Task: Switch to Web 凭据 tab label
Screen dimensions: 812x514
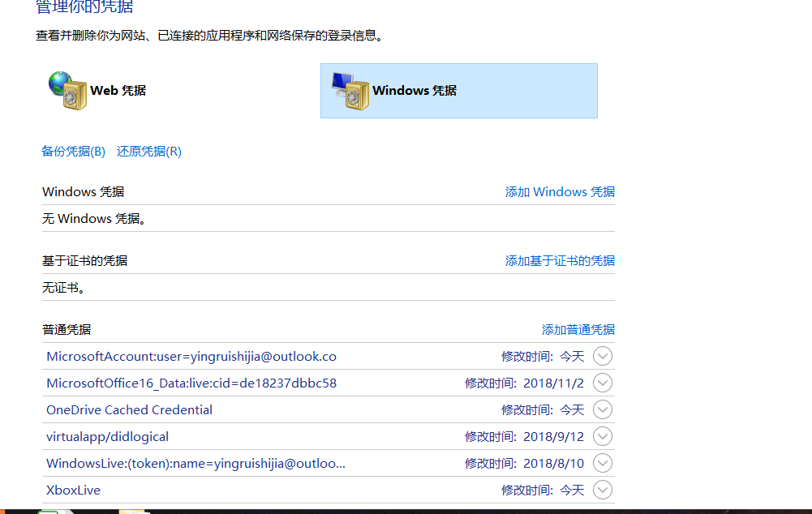Action: tap(118, 91)
